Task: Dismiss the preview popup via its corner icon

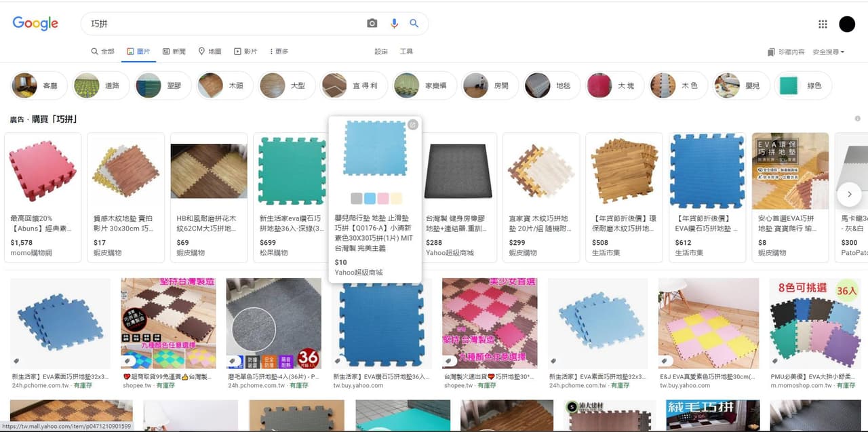Action: [x=414, y=125]
